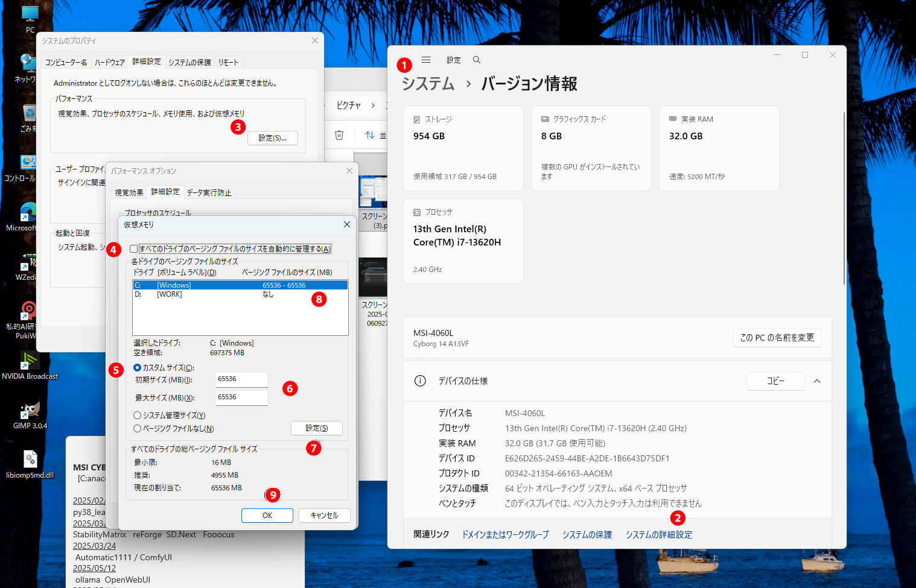Select システム管理サイズ radio option

coord(138,416)
